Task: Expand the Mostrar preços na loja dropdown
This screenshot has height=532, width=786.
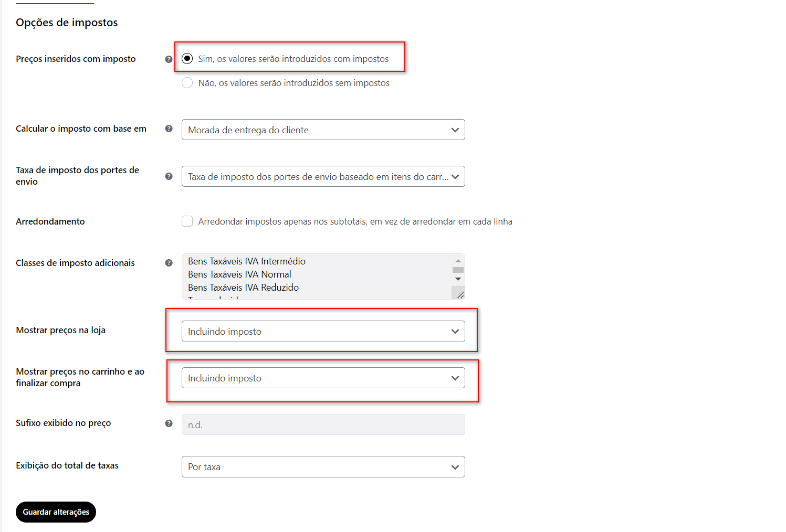Action: click(x=323, y=331)
